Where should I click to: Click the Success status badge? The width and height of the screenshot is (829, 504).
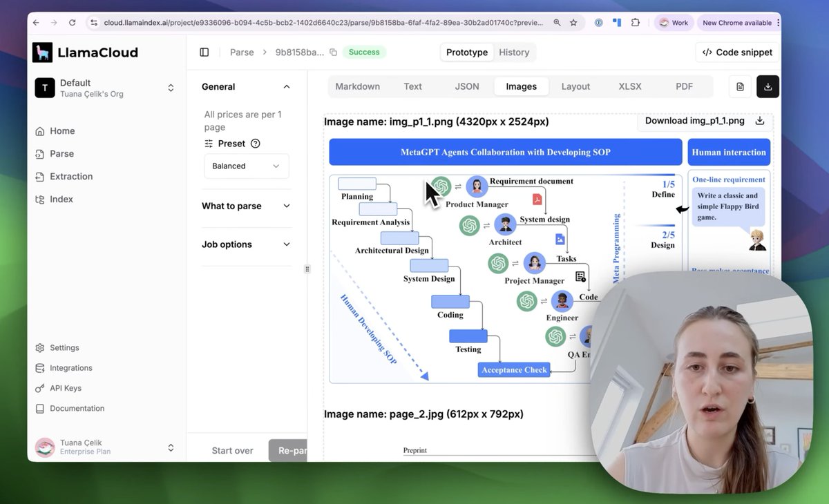coord(364,52)
